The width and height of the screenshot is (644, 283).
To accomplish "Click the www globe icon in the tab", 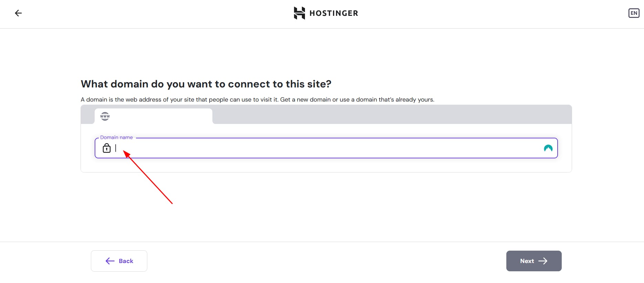I will click(x=105, y=116).
